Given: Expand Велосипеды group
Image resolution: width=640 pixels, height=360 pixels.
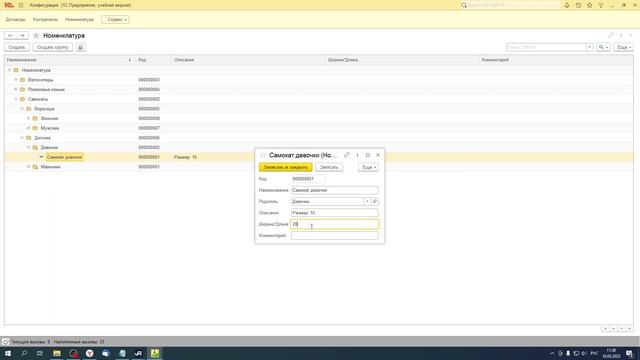Looking at the screenshot, I should click(16, 80).
